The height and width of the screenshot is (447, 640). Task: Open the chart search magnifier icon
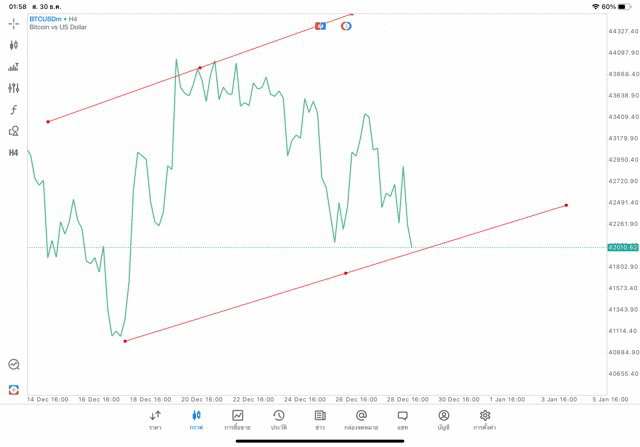click(x=13, y=365)
